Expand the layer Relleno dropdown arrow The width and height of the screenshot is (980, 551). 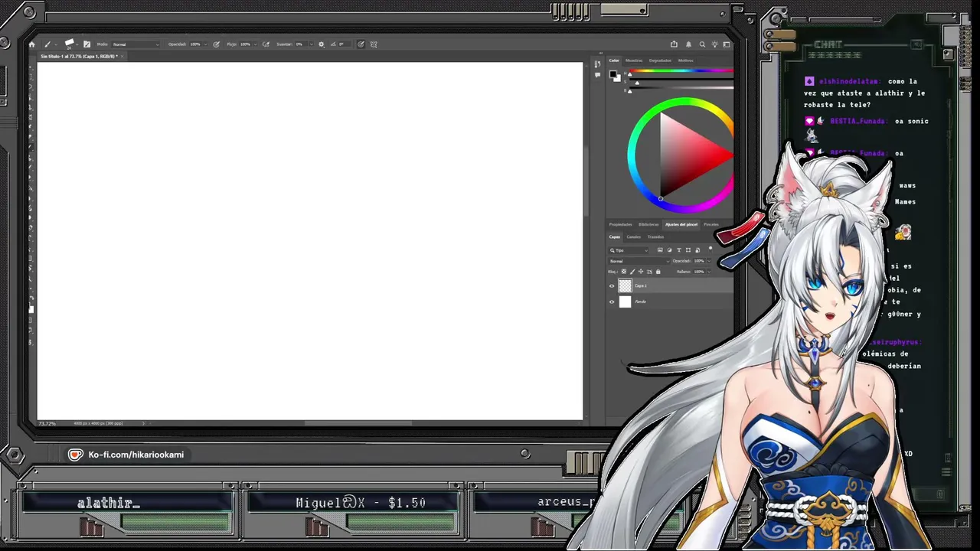click(x=708, y=272)
